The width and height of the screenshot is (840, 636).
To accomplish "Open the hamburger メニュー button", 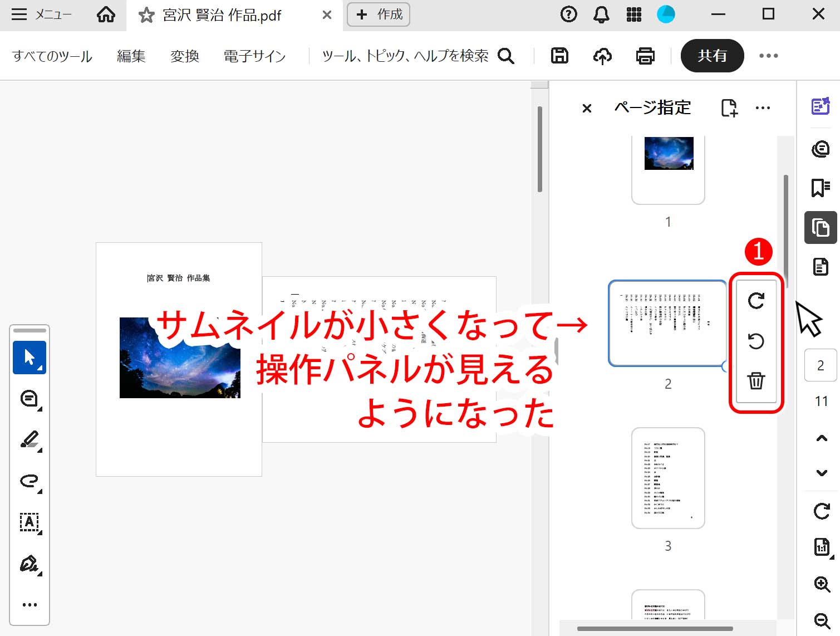I will click(42, 14).
